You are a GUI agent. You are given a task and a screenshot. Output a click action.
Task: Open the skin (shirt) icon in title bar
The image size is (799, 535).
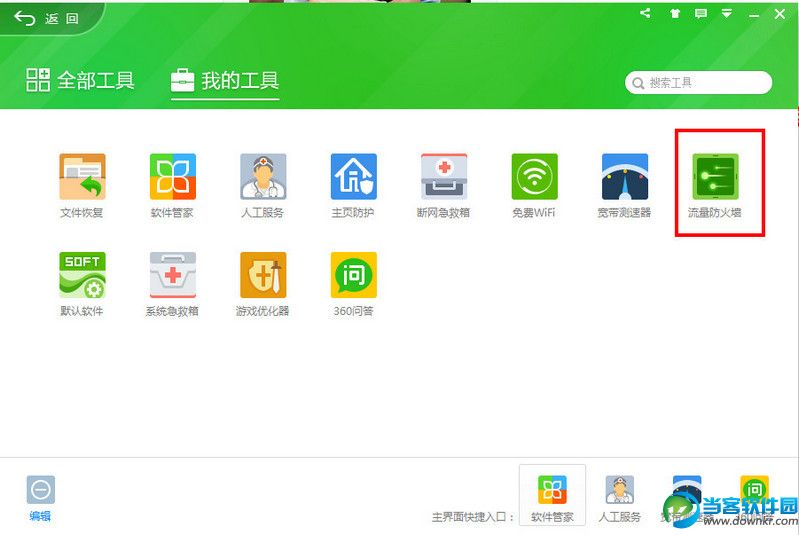[675, 14]
